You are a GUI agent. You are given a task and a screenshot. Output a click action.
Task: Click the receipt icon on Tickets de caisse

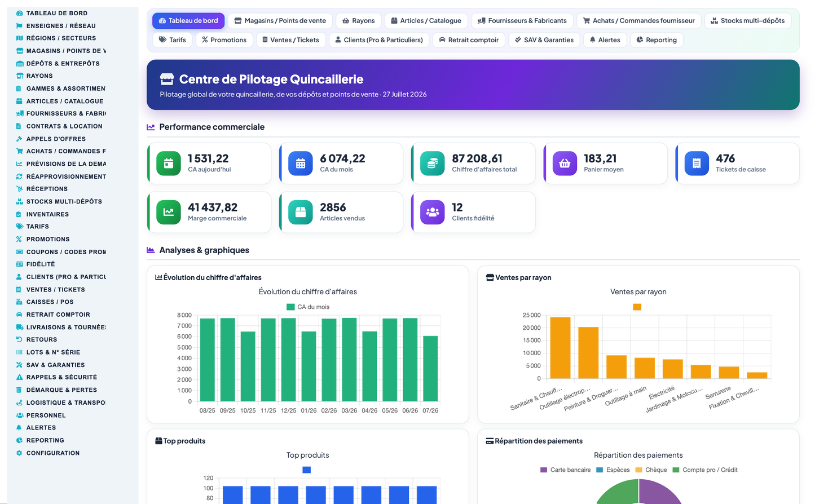coord(697,163)
